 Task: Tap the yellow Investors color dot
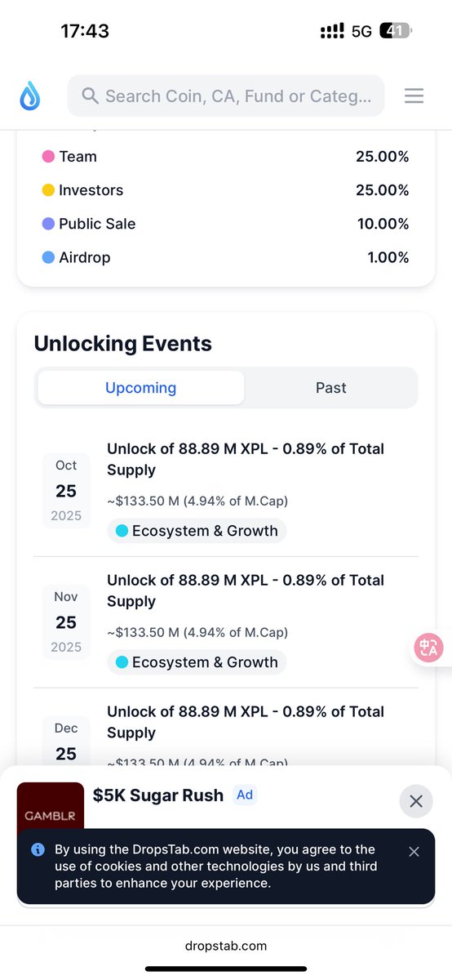click(48, 190)
